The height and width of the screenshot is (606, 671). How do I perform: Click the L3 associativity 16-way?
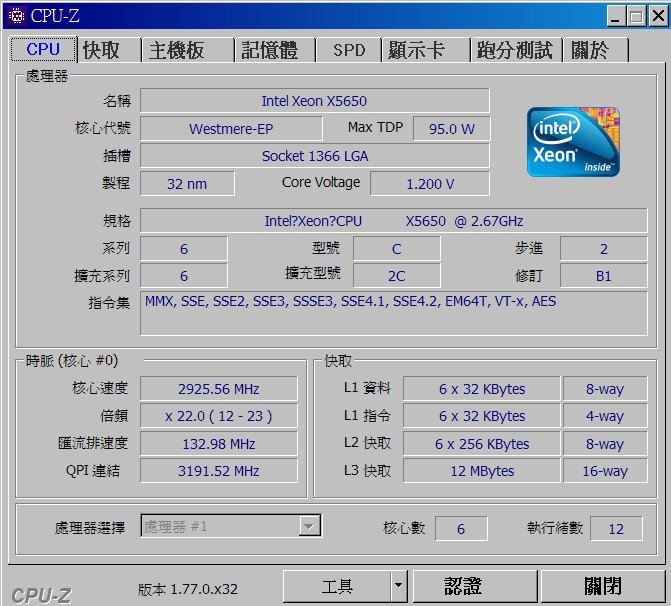[605, 471]
